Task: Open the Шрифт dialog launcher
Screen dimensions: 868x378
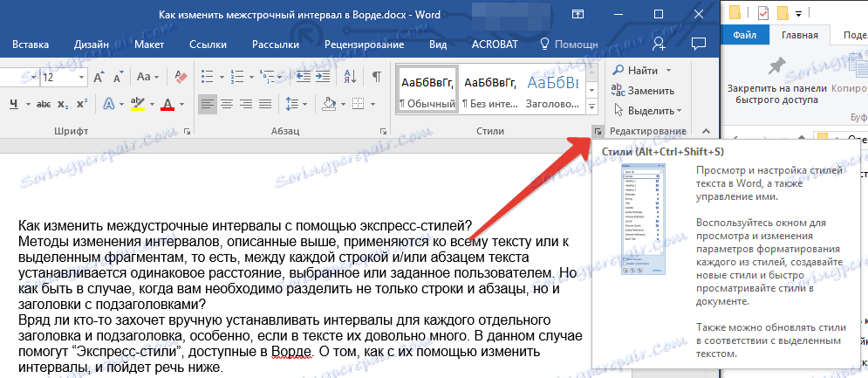Action: 187,131
